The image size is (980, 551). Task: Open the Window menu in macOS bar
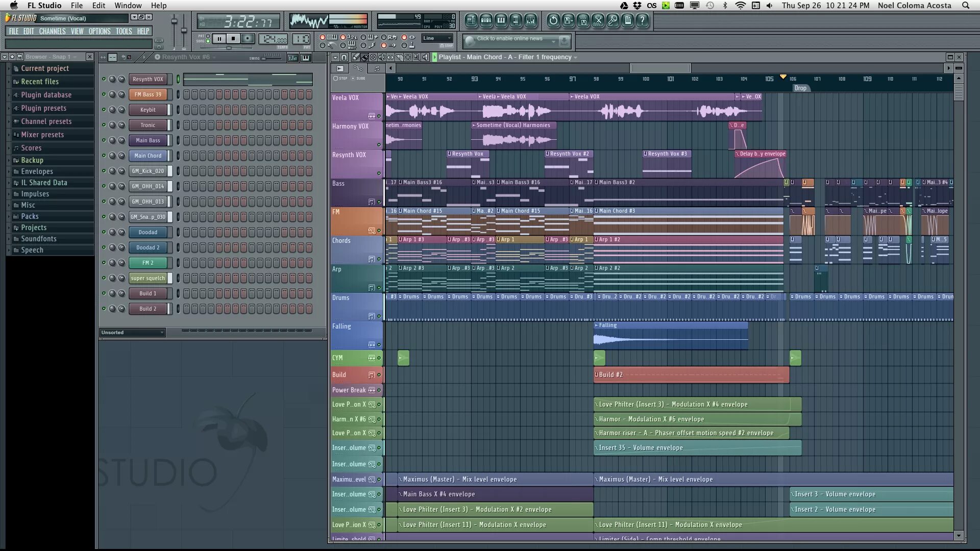click(x=128, y=6)
